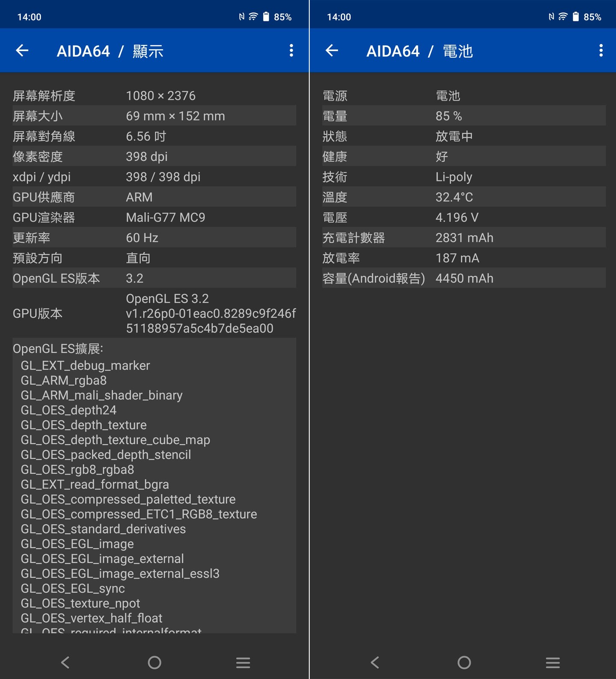Tap recents menu button under 顯示 screen

(243, 663)
